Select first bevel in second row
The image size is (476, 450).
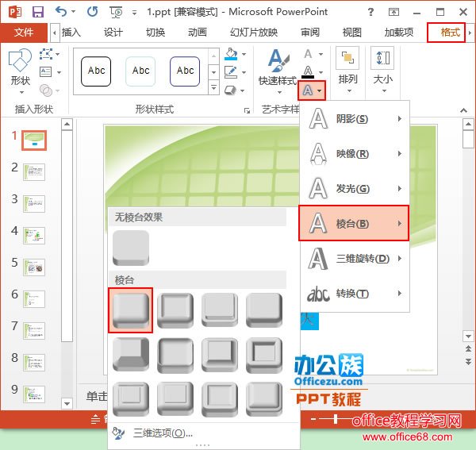pyautogui.click(x=131, y=355)
